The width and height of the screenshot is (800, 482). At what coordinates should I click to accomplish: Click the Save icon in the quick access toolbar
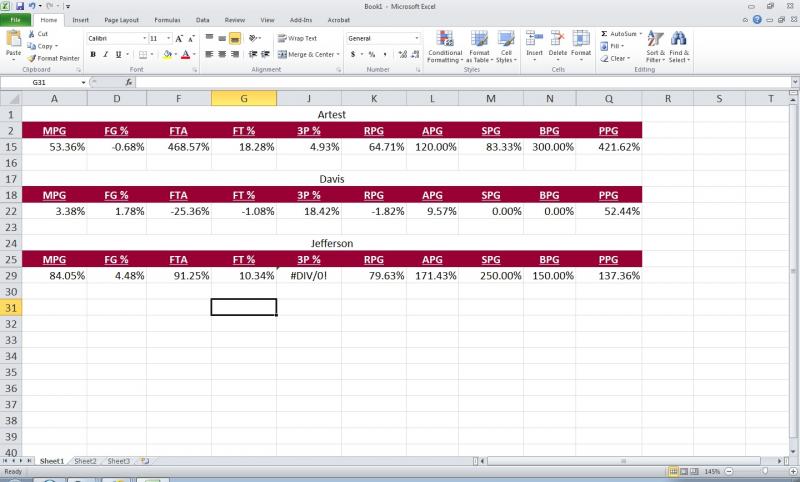click(x=20, y=6)
